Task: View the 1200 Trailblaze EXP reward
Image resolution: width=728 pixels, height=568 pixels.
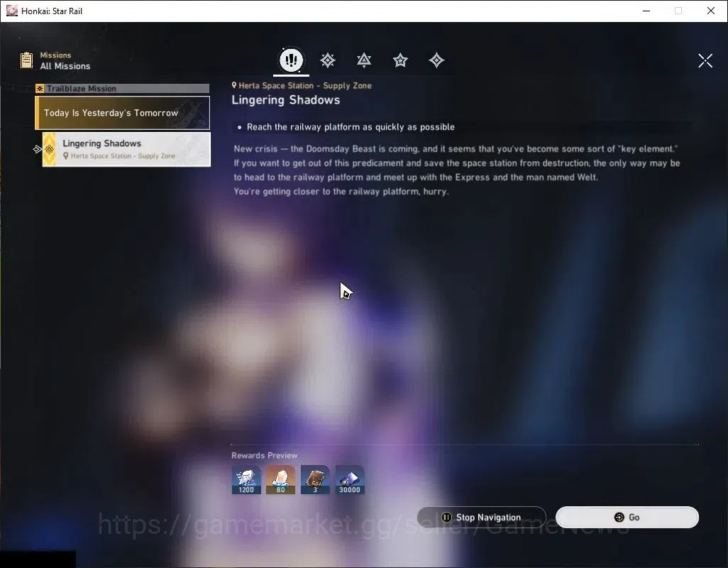Action: point(246,480)
